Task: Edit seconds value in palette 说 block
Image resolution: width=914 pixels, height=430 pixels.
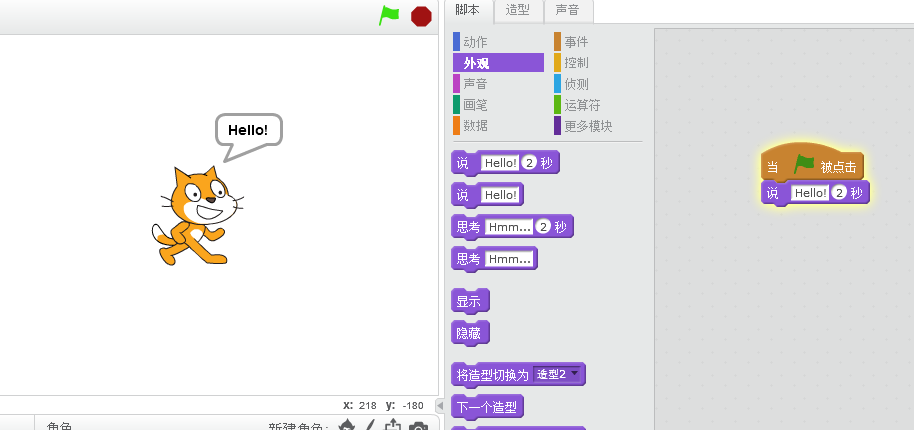Action: point(529,163)
